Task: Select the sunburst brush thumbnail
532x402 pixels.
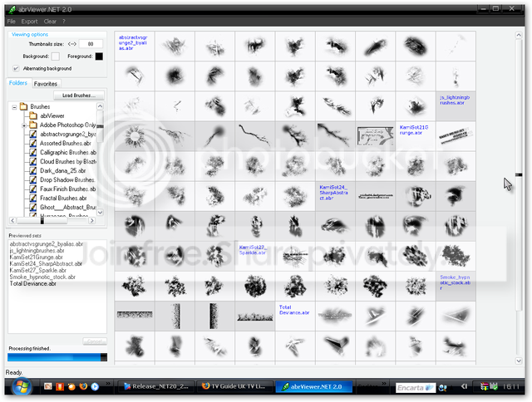Action: (135, 136)
